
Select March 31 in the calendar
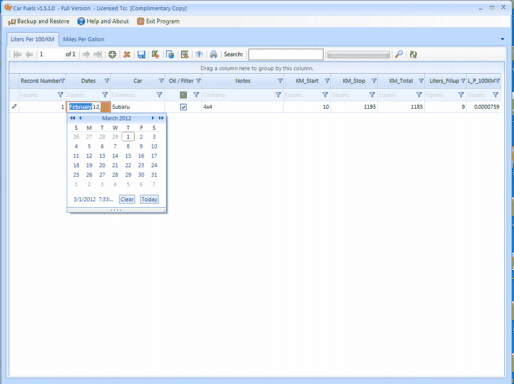click(154, 175)
